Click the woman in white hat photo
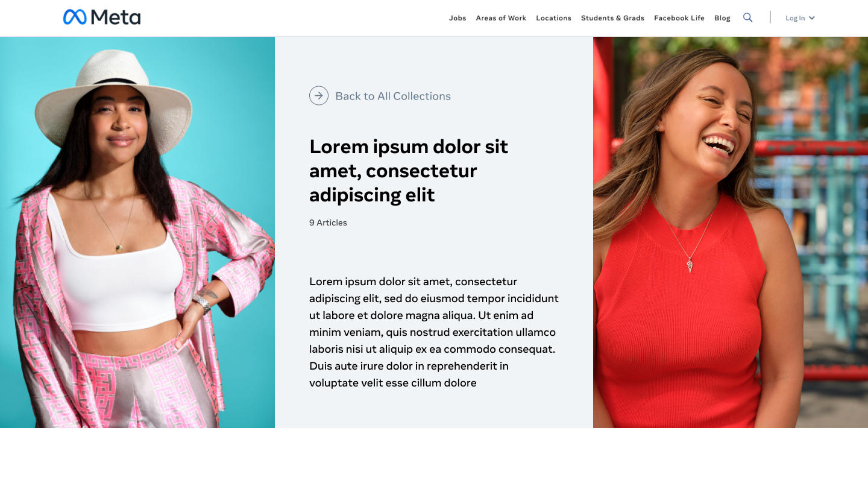 click(137, 232)
